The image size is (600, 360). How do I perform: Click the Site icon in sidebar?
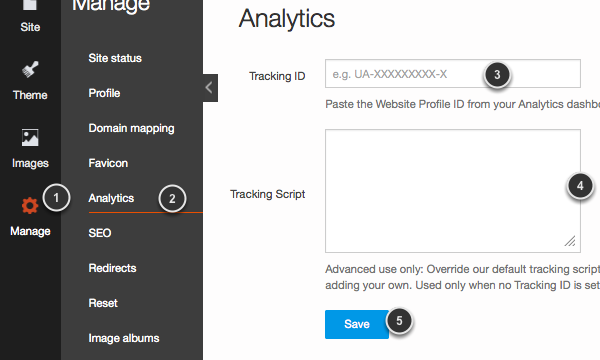pyautogui.click(x=30, y=5)
